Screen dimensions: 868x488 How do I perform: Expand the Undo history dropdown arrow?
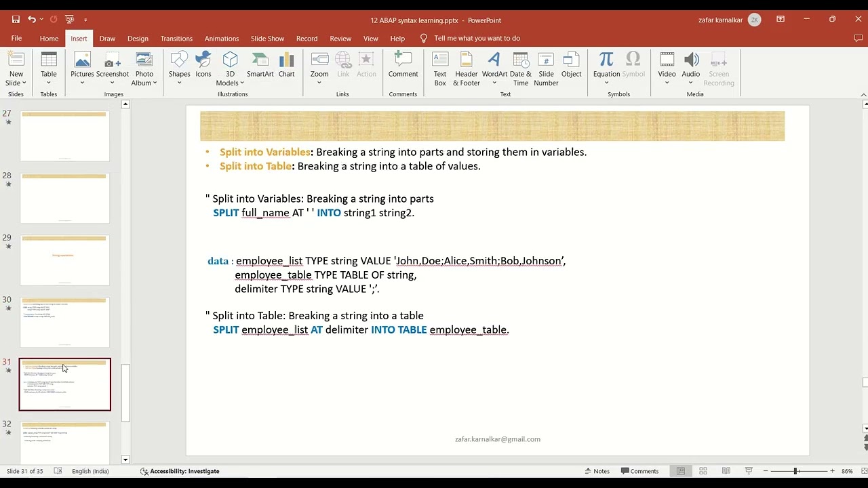41,20
